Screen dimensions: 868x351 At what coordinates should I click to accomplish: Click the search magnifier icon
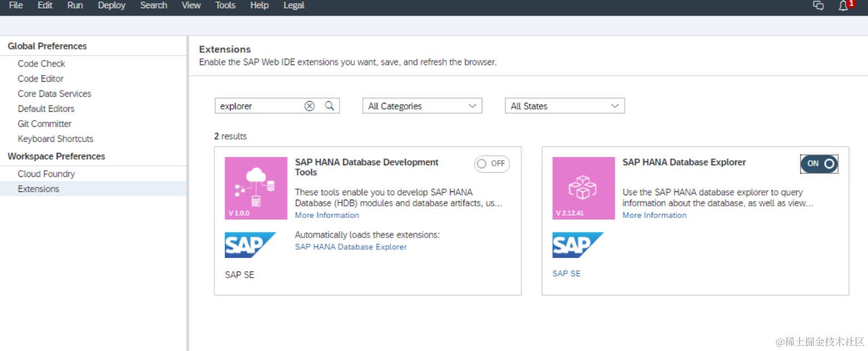330,106
